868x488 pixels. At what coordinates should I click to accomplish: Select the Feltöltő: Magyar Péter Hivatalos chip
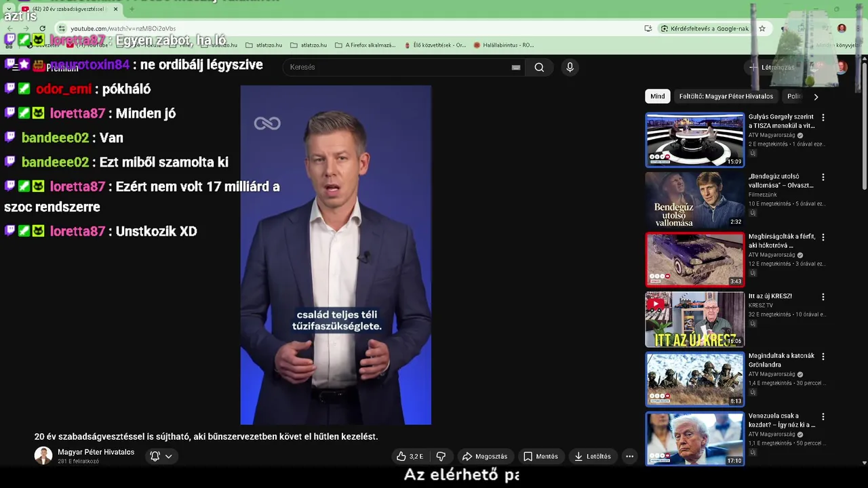(726, 96)
